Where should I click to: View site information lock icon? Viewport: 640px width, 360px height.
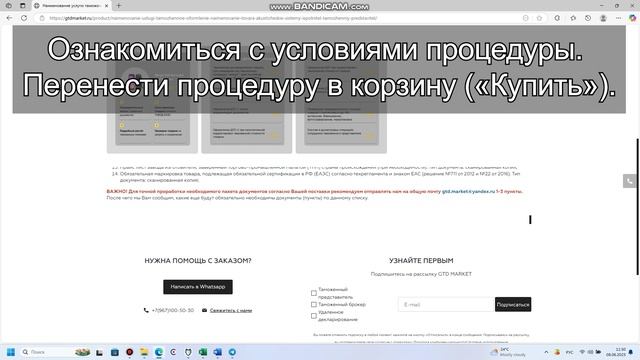42,18
